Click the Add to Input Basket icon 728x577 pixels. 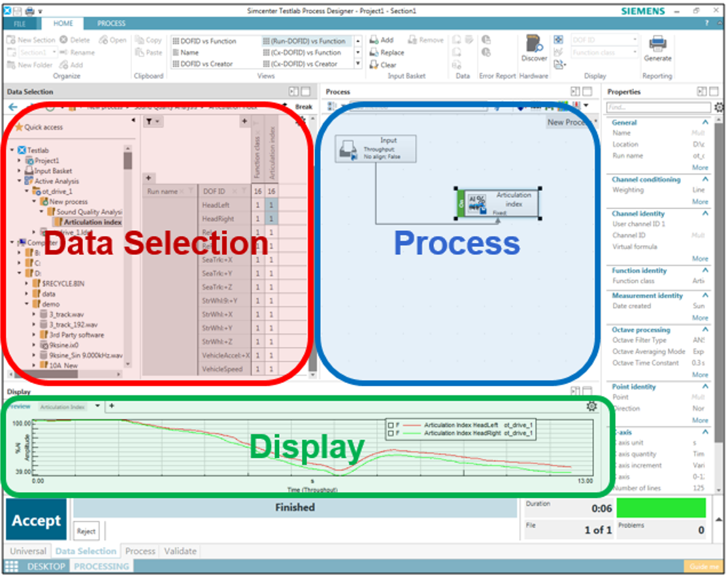pos(374,41)
